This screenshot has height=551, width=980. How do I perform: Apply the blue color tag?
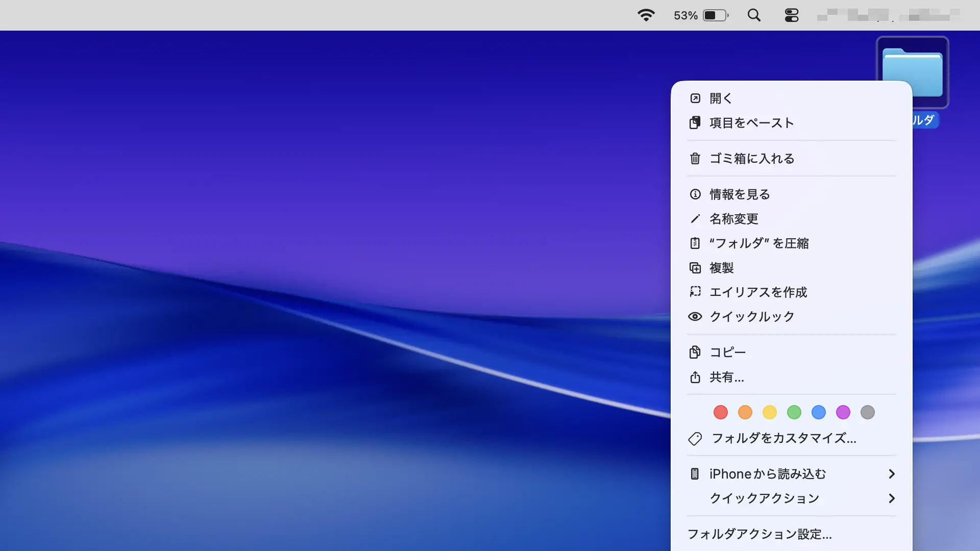coord(818,412)
